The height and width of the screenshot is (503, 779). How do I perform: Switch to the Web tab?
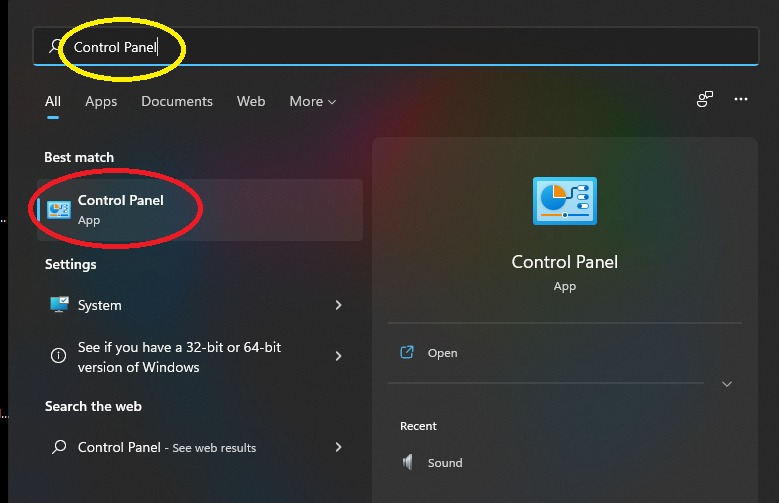click(x=251, y=101)
